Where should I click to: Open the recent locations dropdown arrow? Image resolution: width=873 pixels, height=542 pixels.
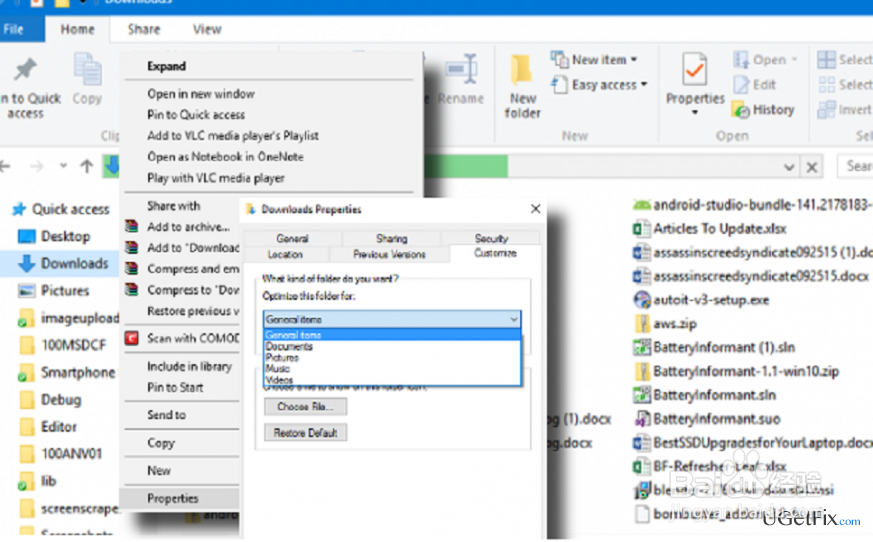point(63,165)
